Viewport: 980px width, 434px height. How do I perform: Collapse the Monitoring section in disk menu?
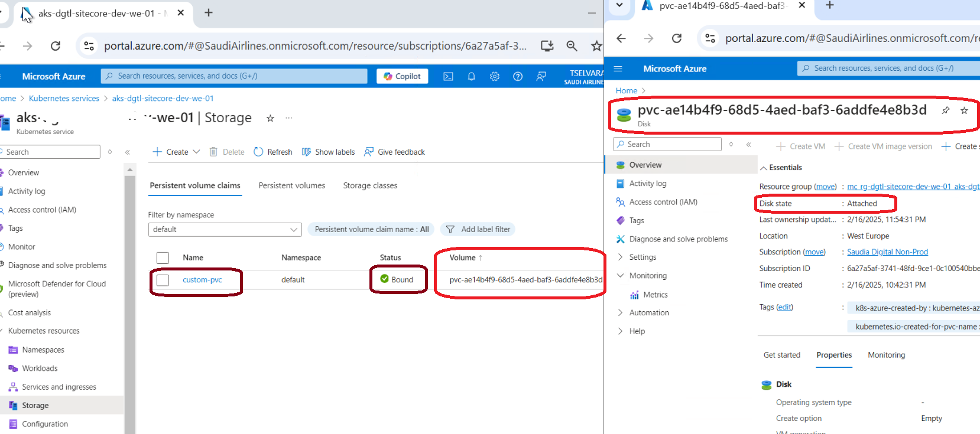620,276
